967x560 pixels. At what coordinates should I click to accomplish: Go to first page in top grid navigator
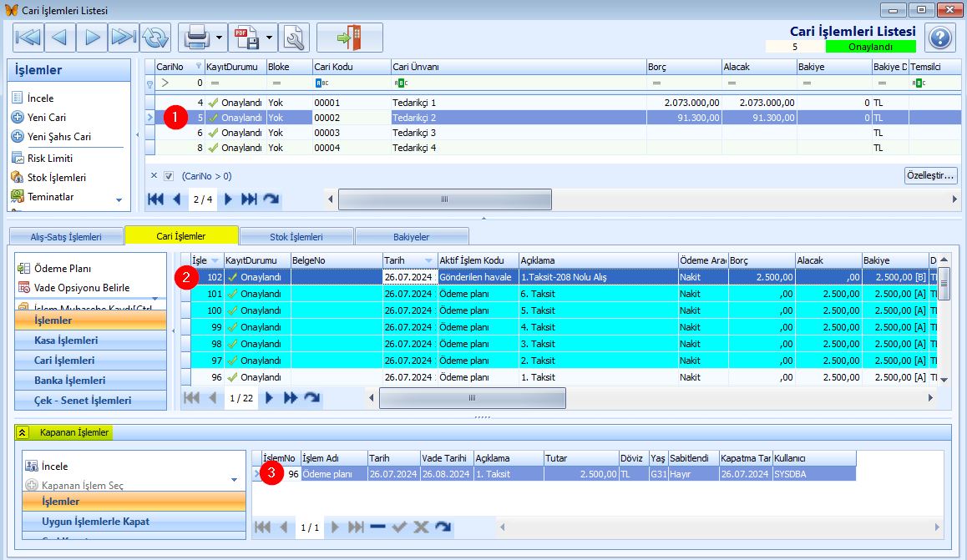pos(156,199)
